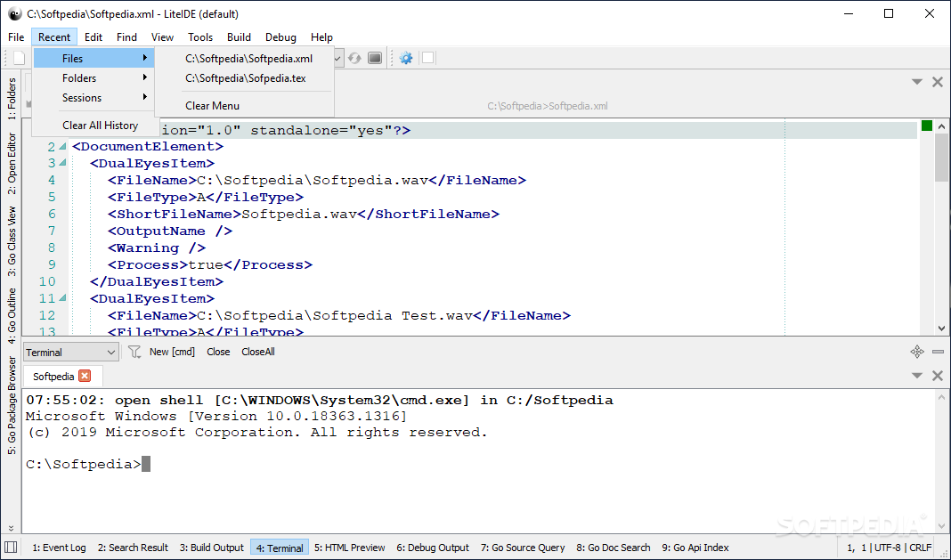
Task: Switch to 8: Go Doc Search tab
Action: coord(614,548)
